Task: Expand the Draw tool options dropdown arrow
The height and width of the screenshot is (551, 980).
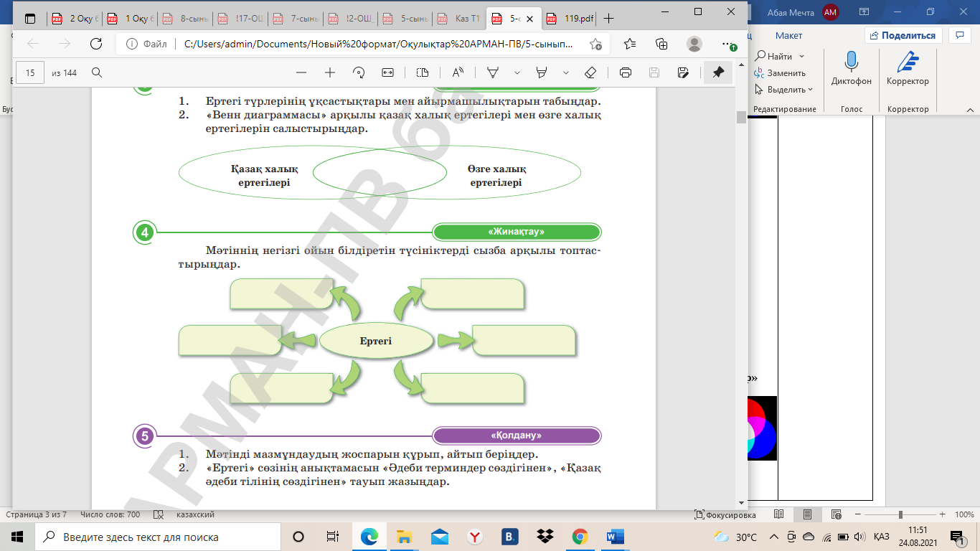Action: click(517, 72)
